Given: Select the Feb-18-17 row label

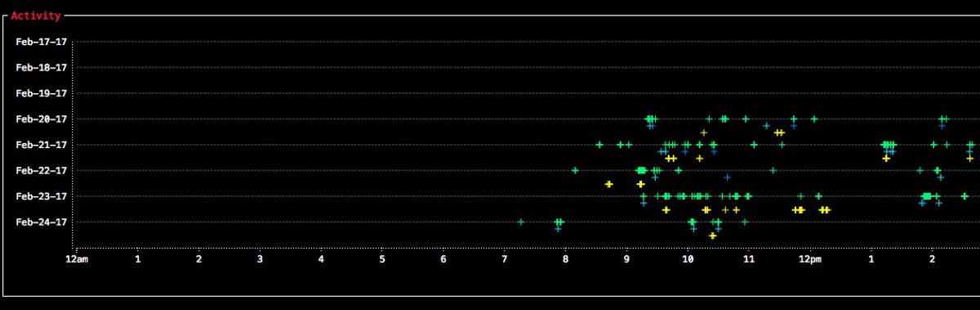Looking at the screenshot, I should tap(42, 67).
